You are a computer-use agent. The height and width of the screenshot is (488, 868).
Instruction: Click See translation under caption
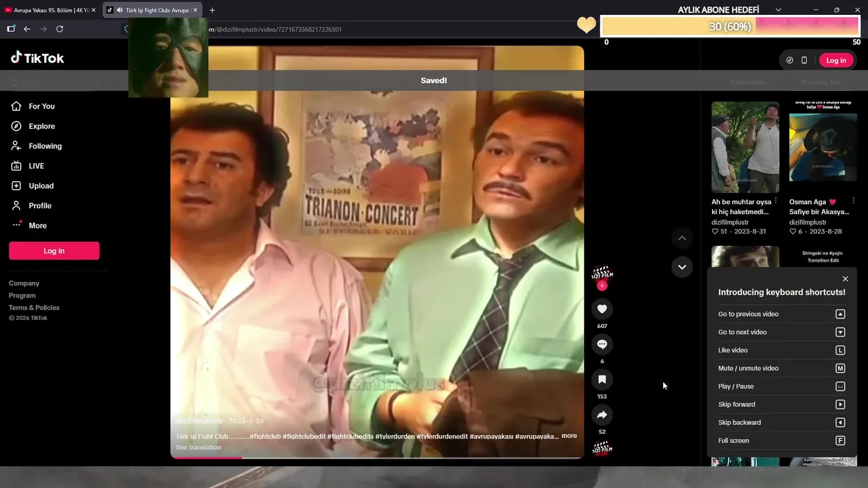[198, 447]
